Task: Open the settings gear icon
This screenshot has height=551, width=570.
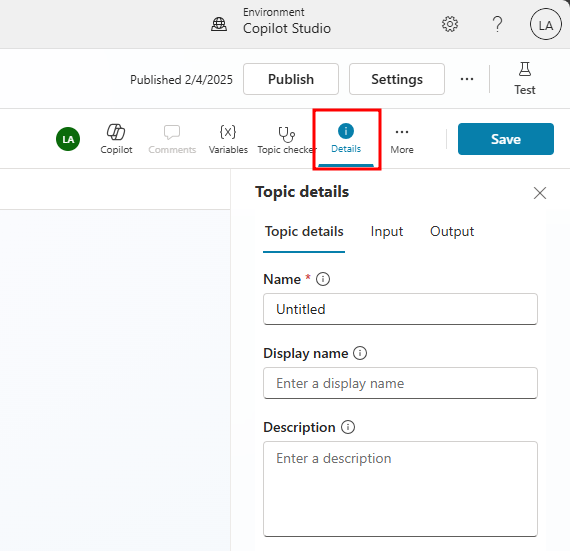Action: 450,24
